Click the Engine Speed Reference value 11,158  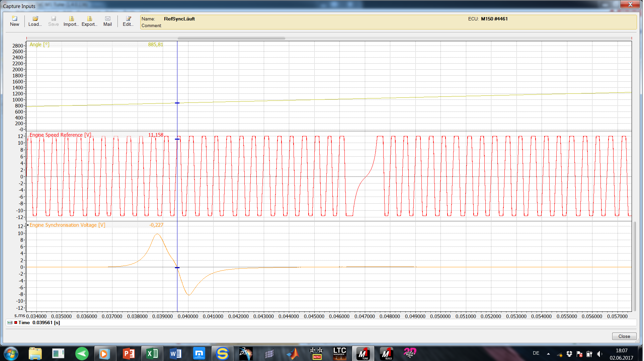[156, 135]
